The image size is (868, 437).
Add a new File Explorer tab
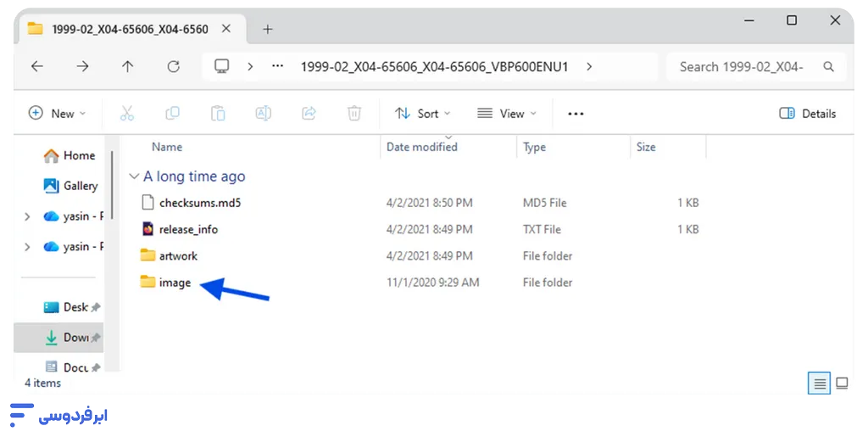pos(268,30)
